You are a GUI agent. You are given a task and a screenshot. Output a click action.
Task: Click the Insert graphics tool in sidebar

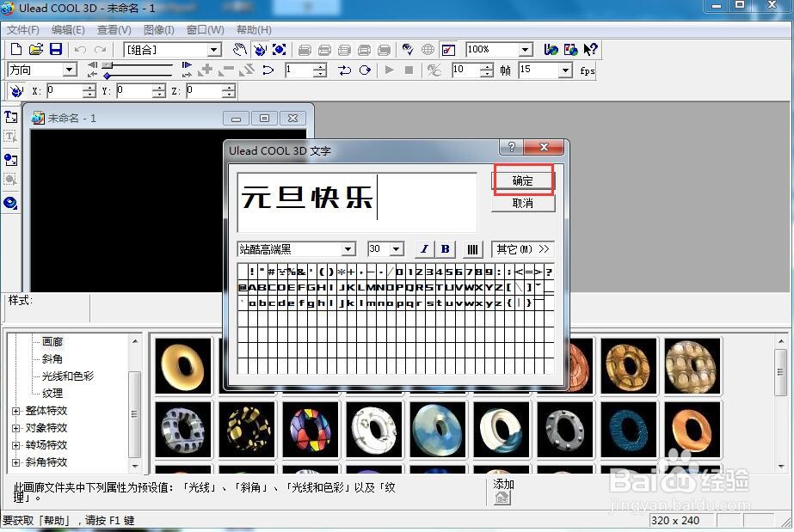(10, 160)
